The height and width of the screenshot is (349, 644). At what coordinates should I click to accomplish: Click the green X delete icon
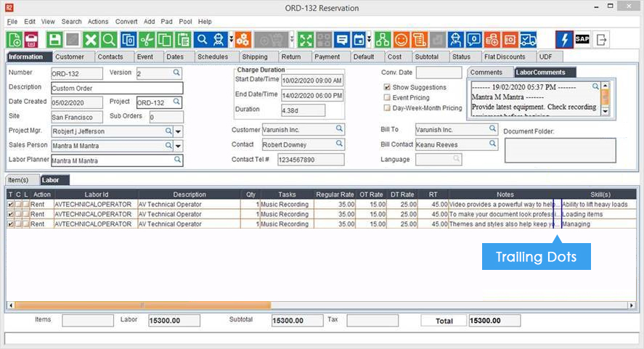91,39
